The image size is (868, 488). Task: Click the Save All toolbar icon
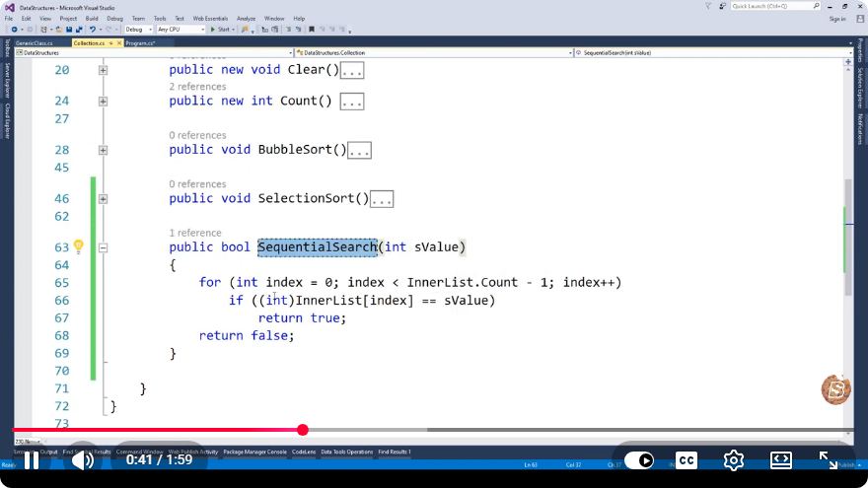79,30
